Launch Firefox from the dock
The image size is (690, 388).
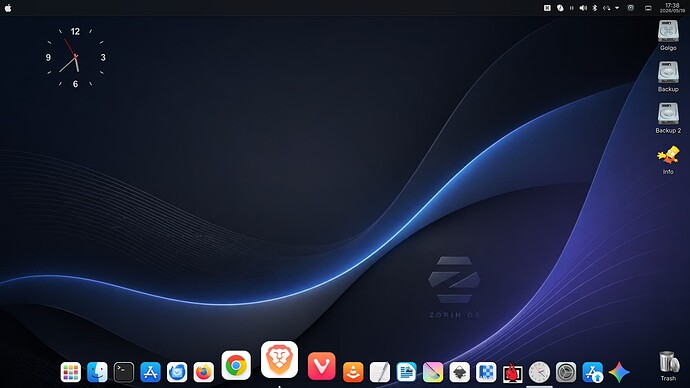point(203,372)
